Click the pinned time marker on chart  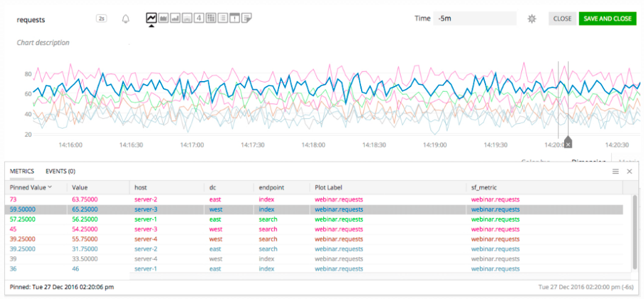coord(567,143)
